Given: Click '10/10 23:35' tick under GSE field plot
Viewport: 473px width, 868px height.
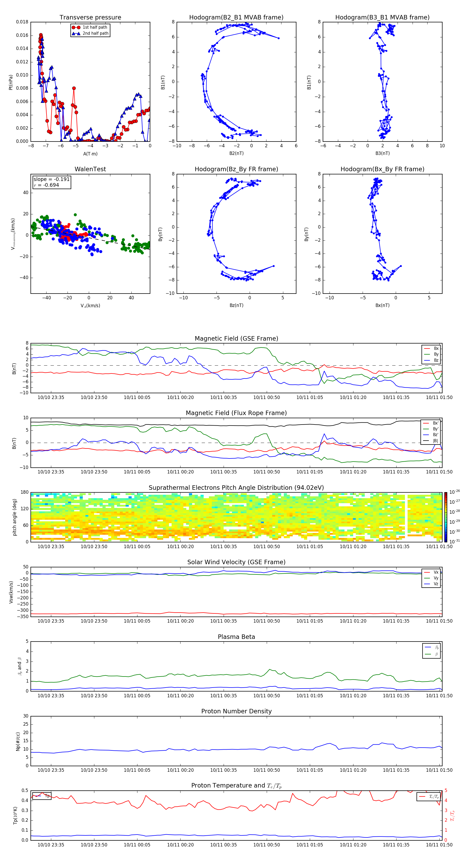Looking at the screenshot, I should (51, 398).
